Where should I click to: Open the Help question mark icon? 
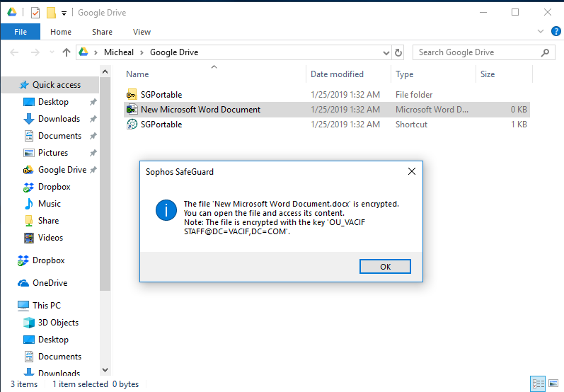556,31
